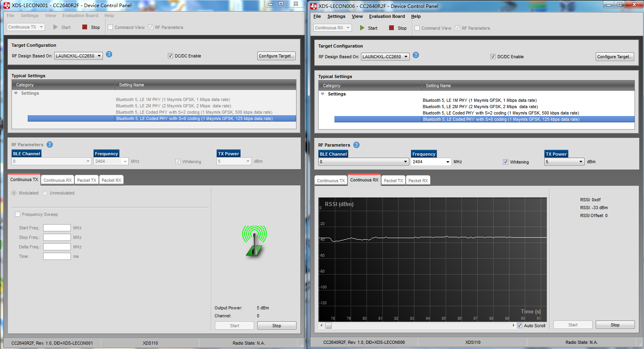Screen dimensions: 644x349
Task: Open help icon beside right RF Design dropdown
Action: [416, 55]
